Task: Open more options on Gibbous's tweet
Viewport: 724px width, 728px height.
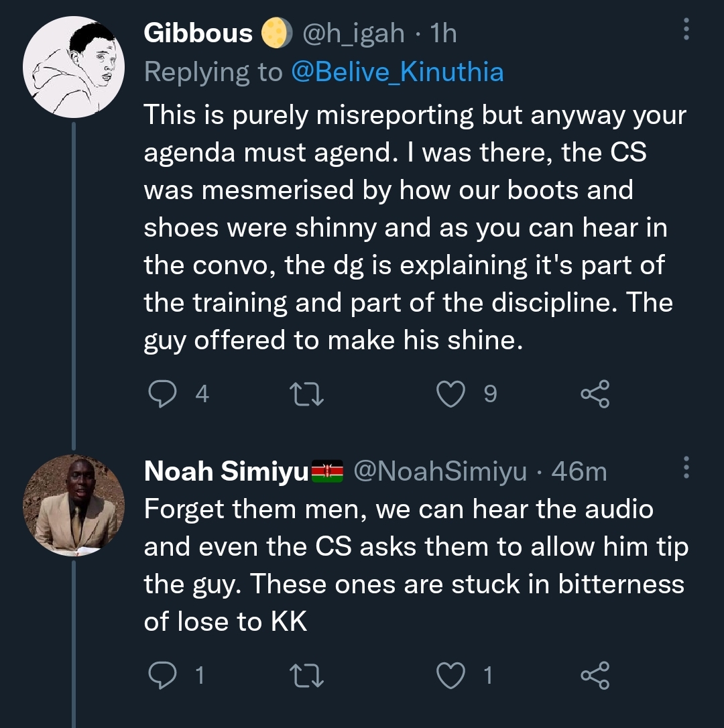Action: (x=686, y=29)
